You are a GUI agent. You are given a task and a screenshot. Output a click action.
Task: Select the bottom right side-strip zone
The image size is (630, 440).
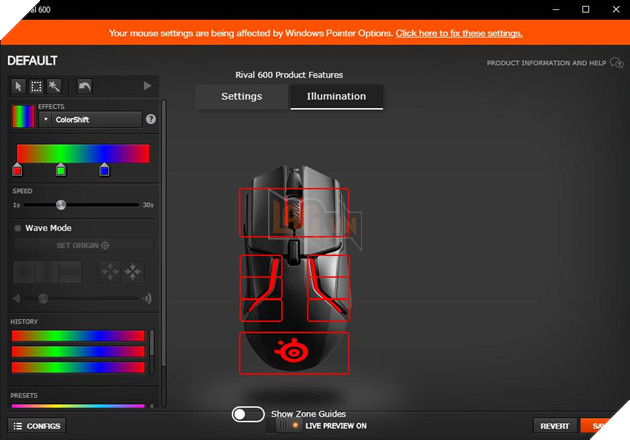coord(328,310)
